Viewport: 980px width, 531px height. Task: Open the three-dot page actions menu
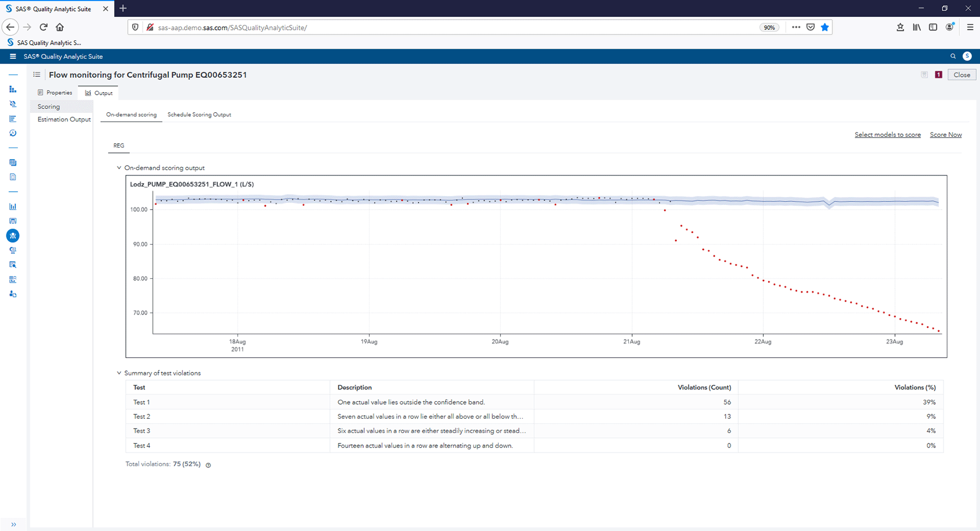coord(796,27)
